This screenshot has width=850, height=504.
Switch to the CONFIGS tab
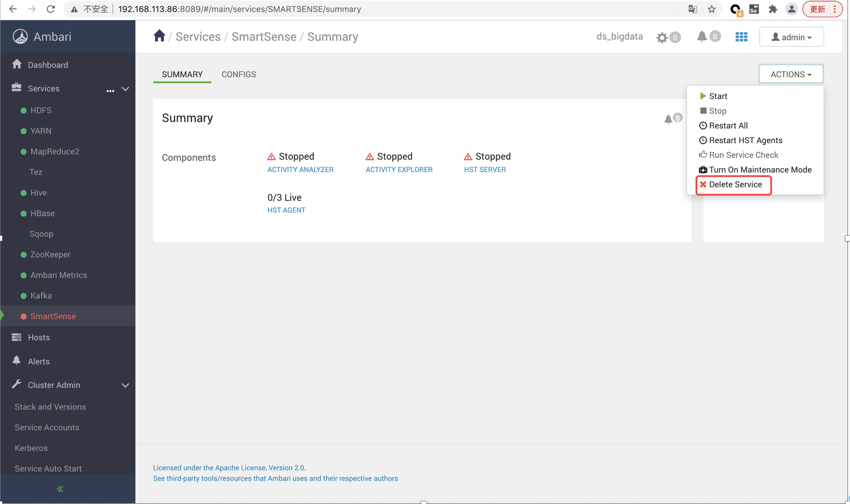(239, 74)
